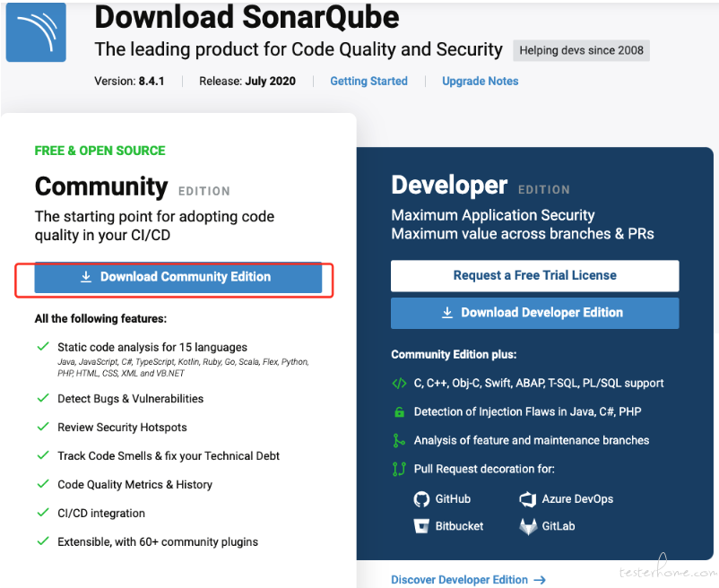
Task: Click the 'All the following features:' text
Action: (x=101, y=318)
